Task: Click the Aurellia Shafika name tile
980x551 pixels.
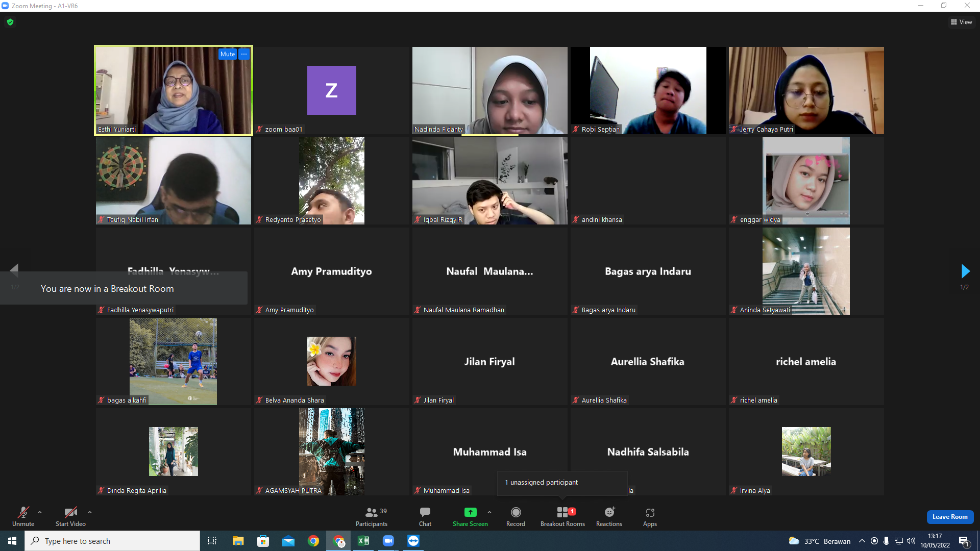Action: point(648,362)
